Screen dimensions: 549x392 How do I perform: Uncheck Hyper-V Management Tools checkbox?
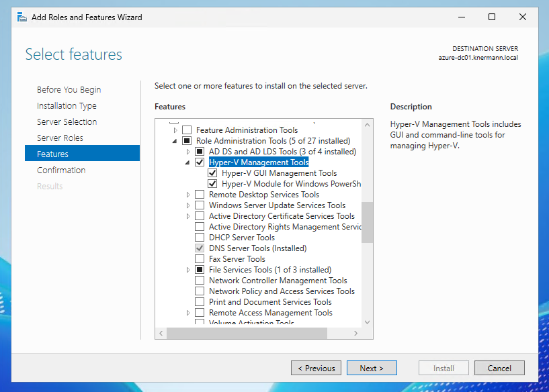tap(200, 162)
